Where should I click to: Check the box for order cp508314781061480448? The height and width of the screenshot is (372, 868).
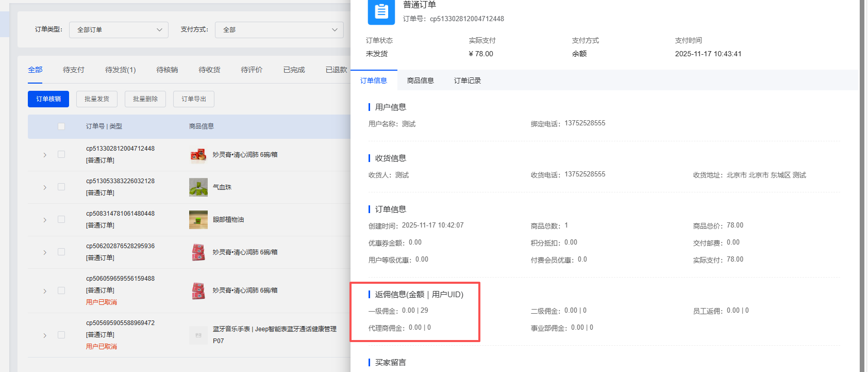61,219
